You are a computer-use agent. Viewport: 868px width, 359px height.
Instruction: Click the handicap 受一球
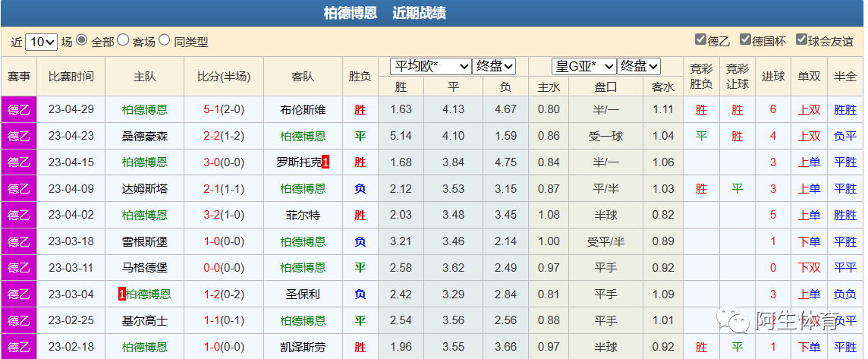605,136
